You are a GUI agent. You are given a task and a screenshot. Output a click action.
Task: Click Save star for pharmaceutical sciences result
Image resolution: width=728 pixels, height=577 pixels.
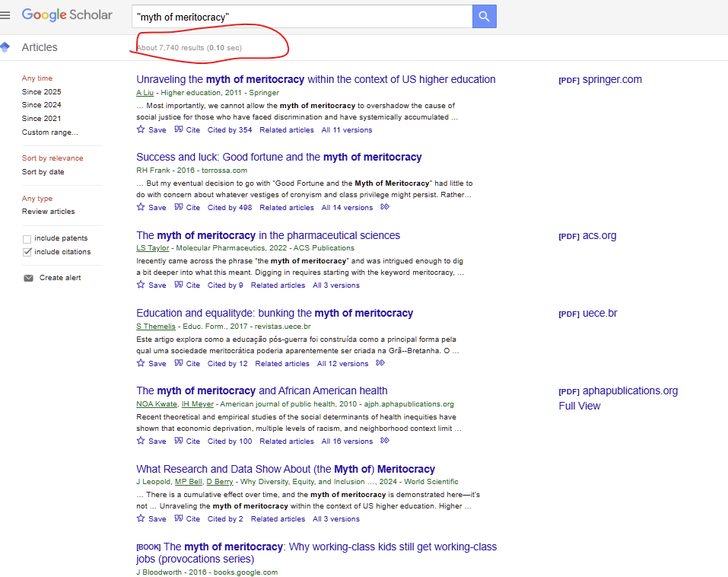click(141, 285)
